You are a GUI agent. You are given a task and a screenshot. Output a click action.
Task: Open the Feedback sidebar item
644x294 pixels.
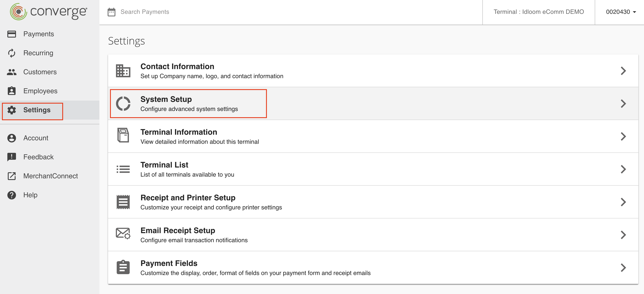point(38,157)
